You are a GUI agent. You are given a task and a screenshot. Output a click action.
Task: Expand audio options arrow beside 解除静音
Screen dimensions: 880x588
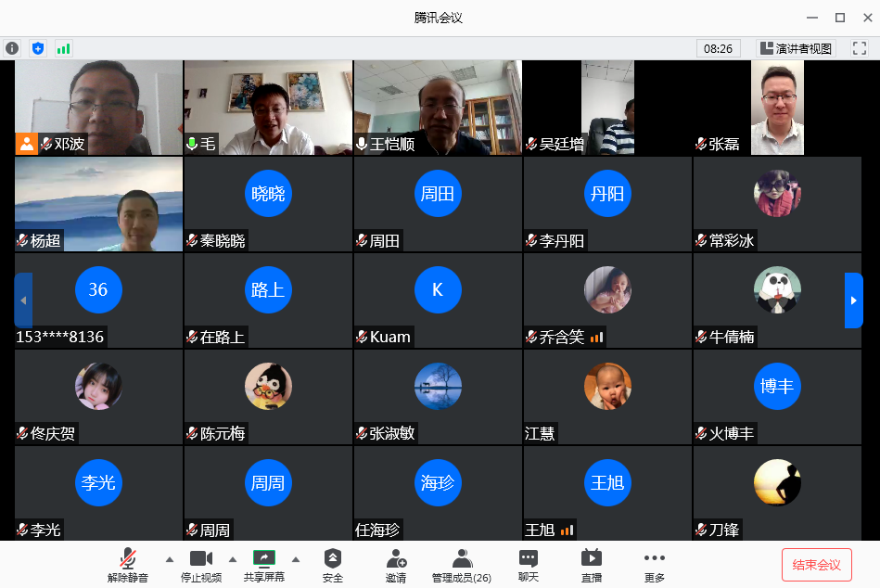170,559
